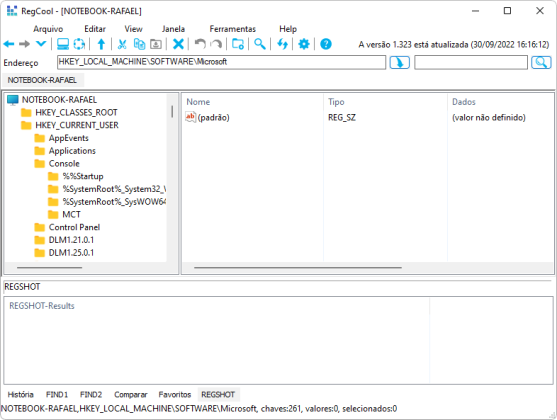The height and width of the screenshot is (420, 557).
Task: Click the go-to address button beside Endereço
Action: (x=399, y=63)
